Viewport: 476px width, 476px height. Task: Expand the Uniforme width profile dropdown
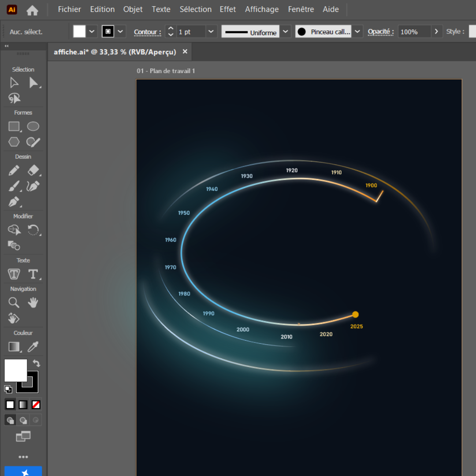[286, 32]
